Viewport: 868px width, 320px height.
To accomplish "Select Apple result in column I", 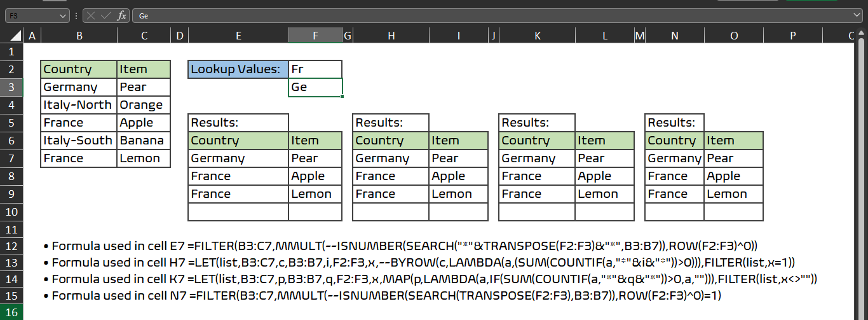I will [x=459, y=176].
